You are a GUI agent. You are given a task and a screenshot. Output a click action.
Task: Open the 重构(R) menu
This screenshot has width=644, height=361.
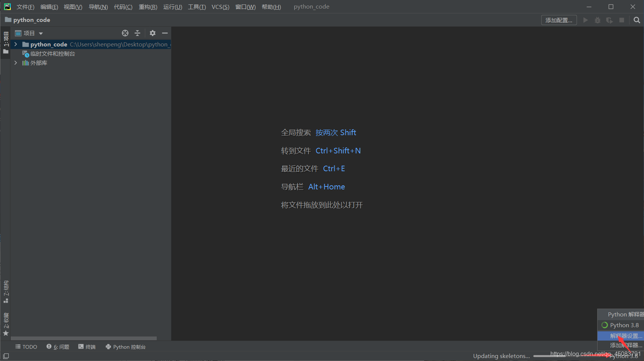click(x=148, y=7)
